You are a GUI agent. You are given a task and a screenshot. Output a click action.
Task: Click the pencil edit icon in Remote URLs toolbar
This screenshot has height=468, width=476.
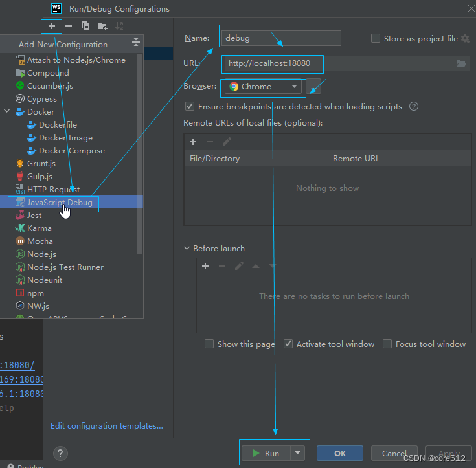coord(227,142)
